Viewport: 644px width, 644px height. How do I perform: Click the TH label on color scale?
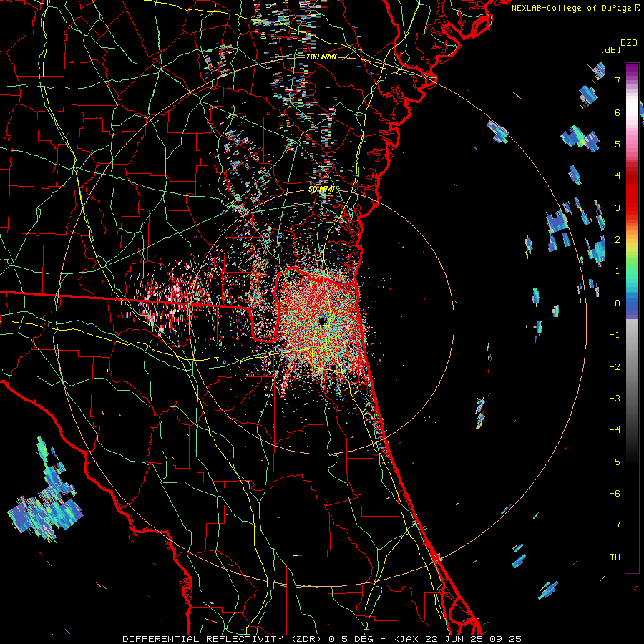(x=615, y=557)
